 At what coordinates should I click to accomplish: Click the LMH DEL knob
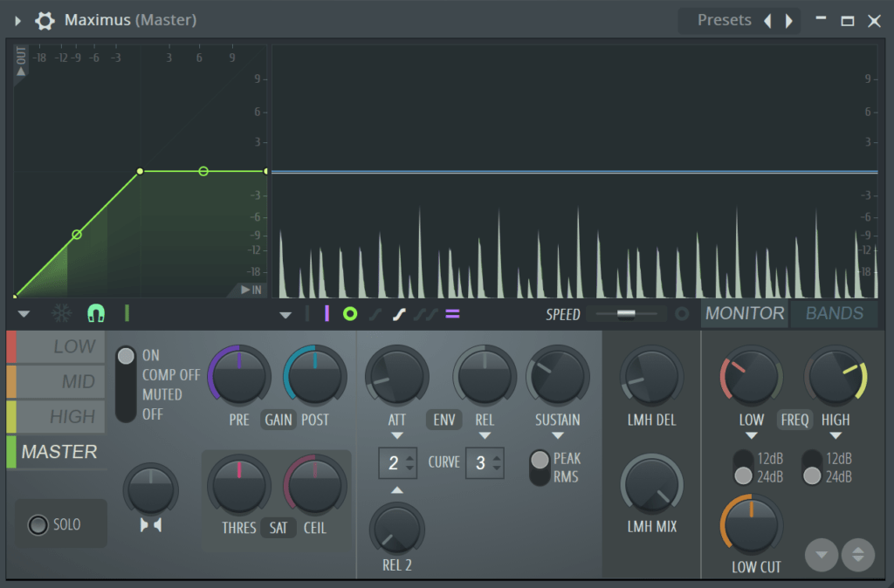pos(651,376)
